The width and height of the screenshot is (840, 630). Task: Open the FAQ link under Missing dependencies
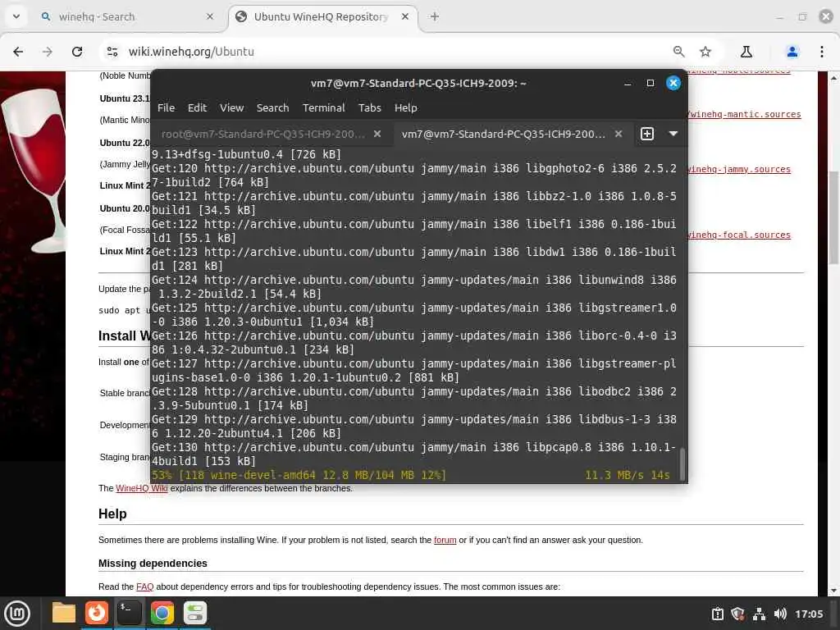point(144,587)
